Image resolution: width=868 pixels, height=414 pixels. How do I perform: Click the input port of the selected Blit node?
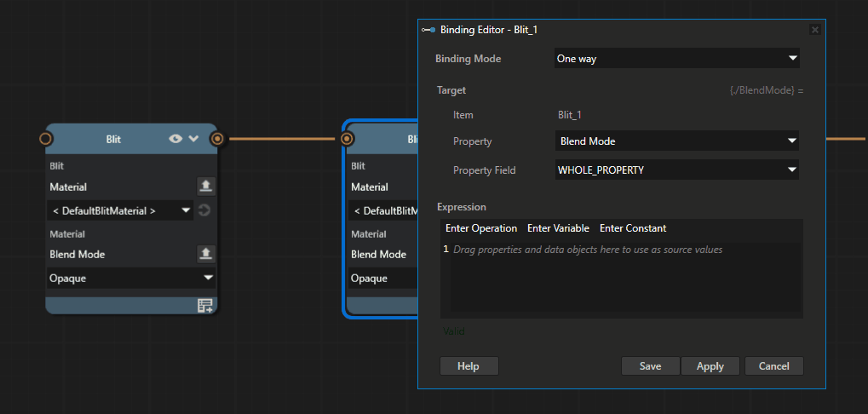point(347,139)
